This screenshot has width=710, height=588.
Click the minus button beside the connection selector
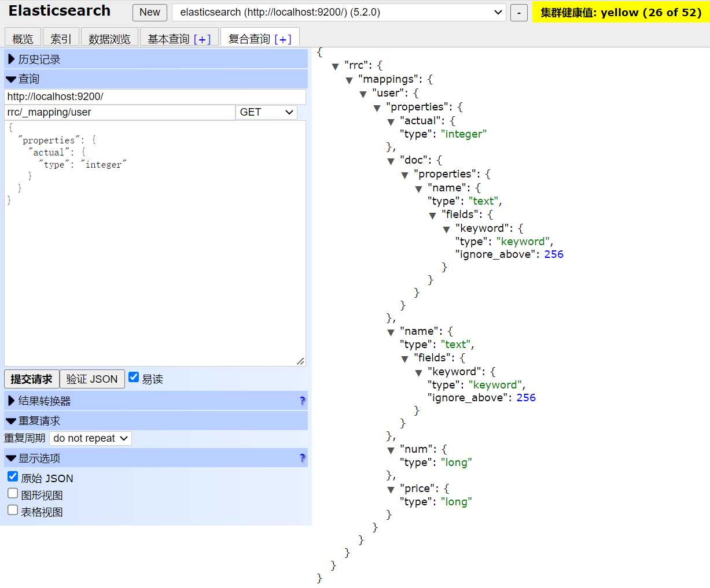coord(519,13)
